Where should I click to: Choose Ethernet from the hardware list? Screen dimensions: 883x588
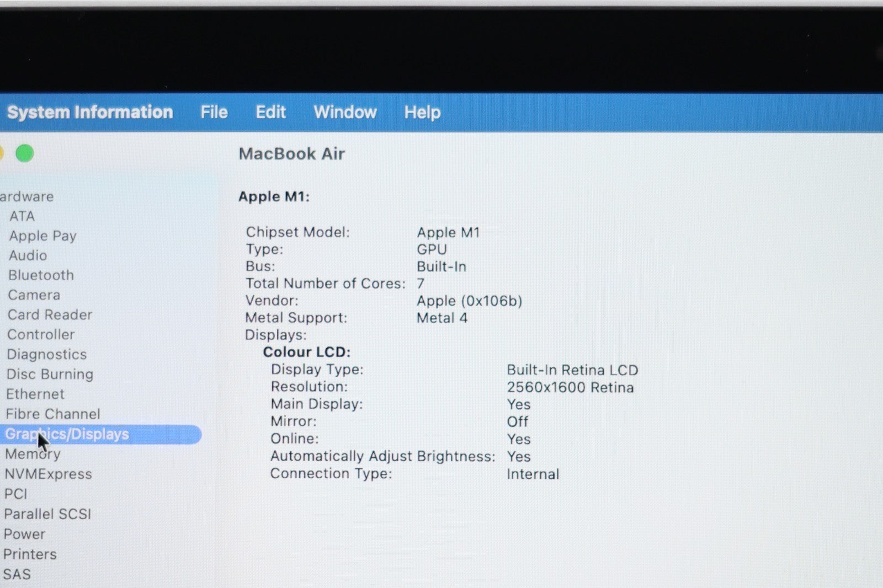pyautogui.click(x=35, y=394)
